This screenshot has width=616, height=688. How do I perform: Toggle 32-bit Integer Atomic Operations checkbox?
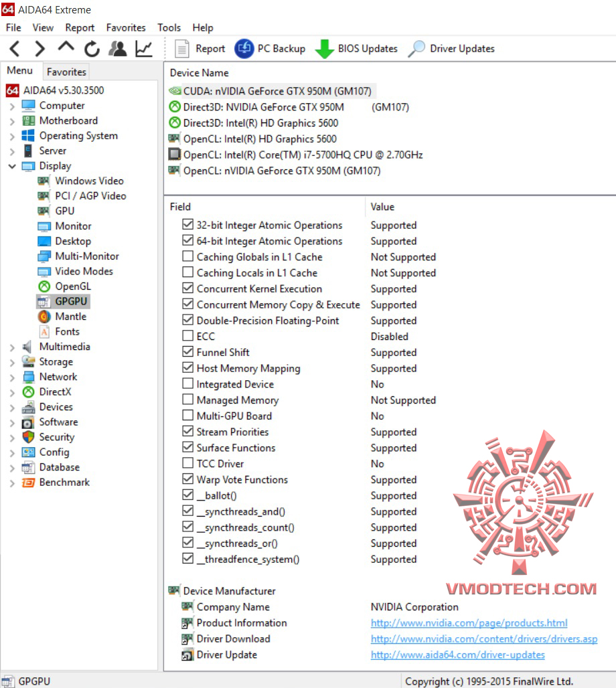point(188,225)
